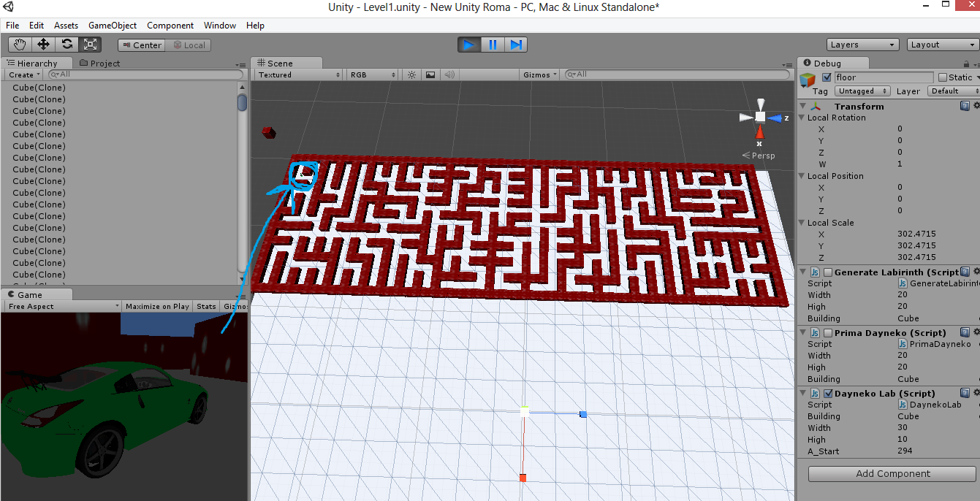Screen dimensions: 980x501
Task: Click the red X axis cone
Action: [760, 132]
